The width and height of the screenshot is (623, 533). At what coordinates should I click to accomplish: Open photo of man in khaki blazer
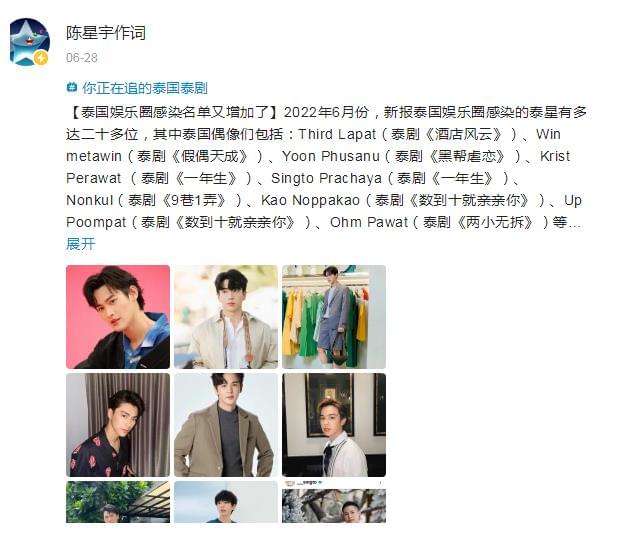pos(226,425)
